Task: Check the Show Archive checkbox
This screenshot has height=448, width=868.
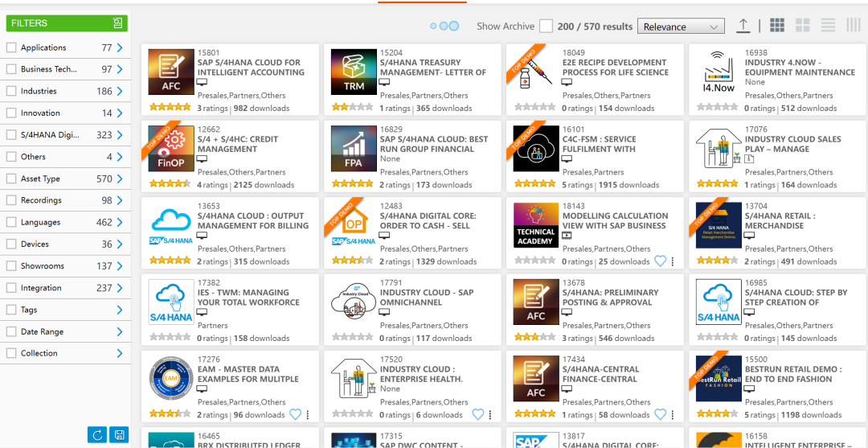Action: click(x=546, y=26)
